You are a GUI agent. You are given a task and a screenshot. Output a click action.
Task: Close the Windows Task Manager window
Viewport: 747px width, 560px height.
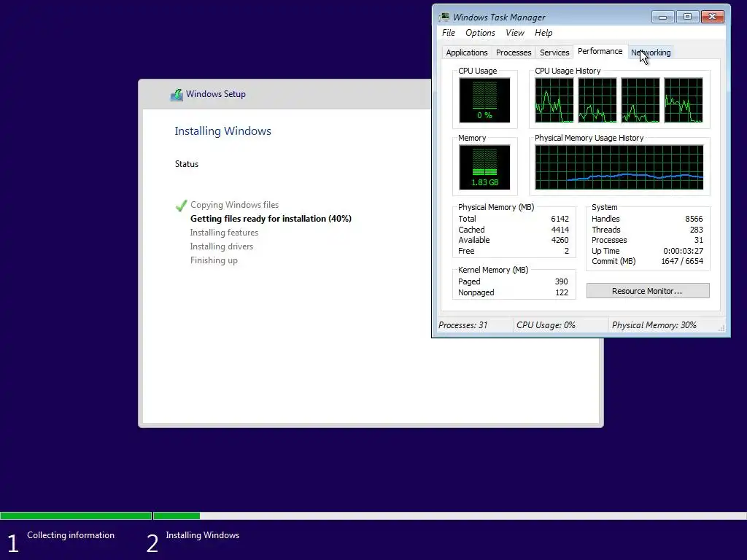pyautogui.click(x=712, y=17)
